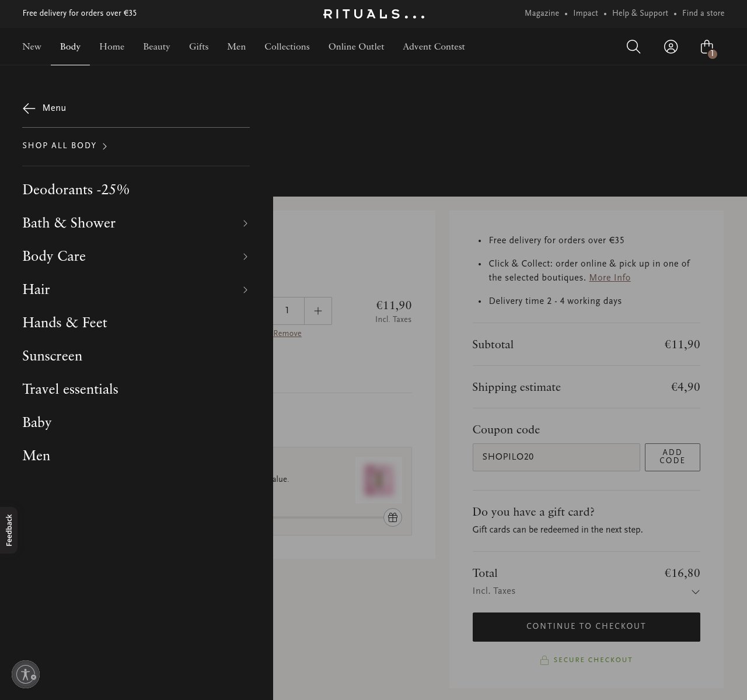Screen dimensions: 747x700
Task: Click the Free delivery banner text
Action: pyautogui.click(x=79, y=13)
